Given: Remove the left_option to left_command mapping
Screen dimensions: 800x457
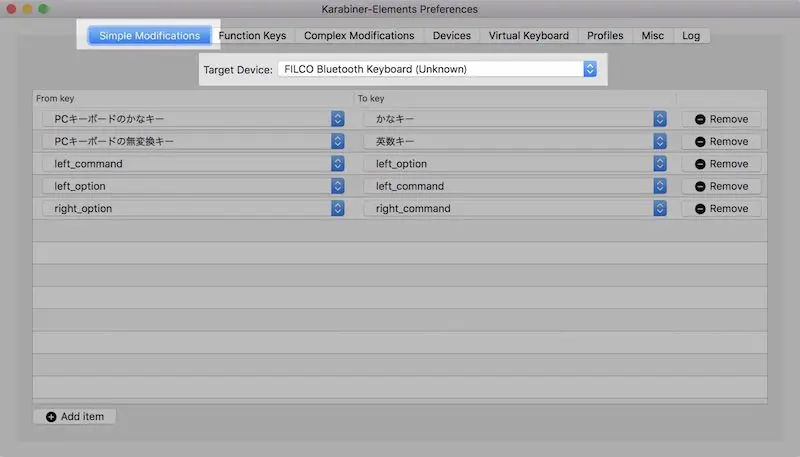Looking at the screenshot, I should (721, 186).
